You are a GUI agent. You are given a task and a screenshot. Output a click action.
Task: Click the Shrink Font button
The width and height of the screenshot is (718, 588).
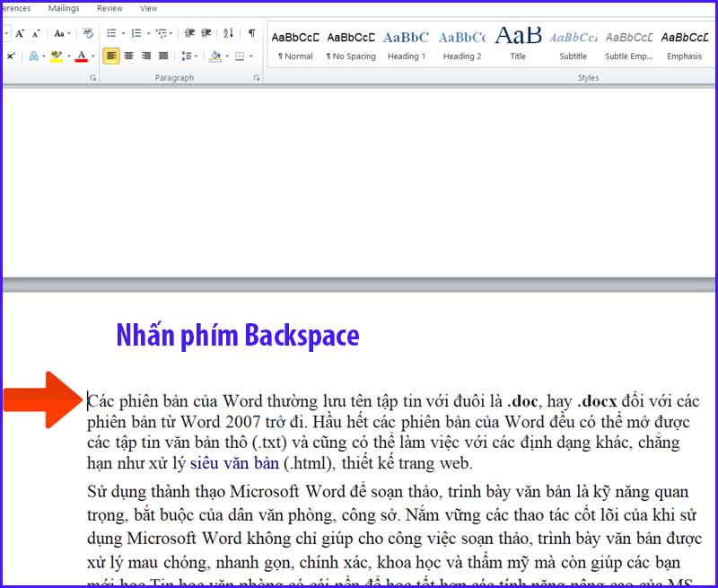coord(36,33)
